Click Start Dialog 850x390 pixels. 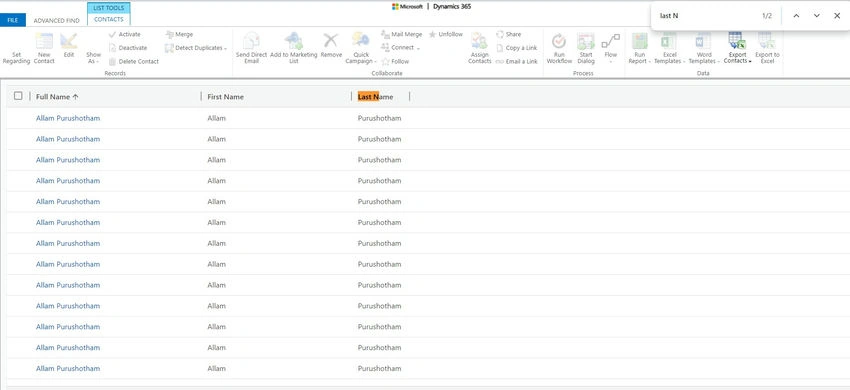point(586,49)
